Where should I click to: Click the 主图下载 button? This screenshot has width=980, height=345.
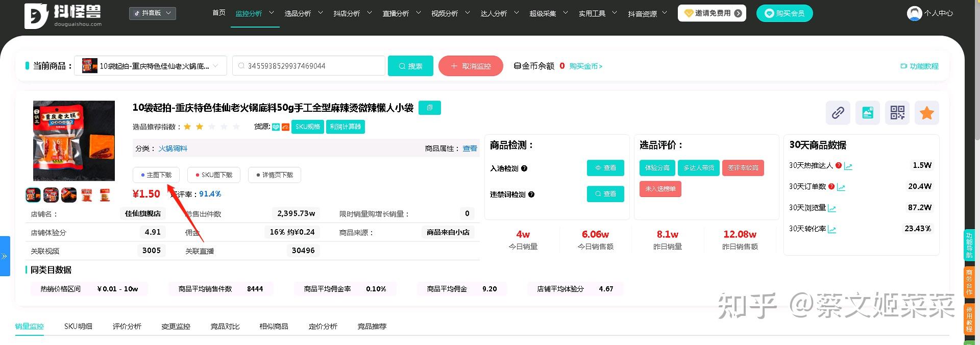[x=156, y=175]
